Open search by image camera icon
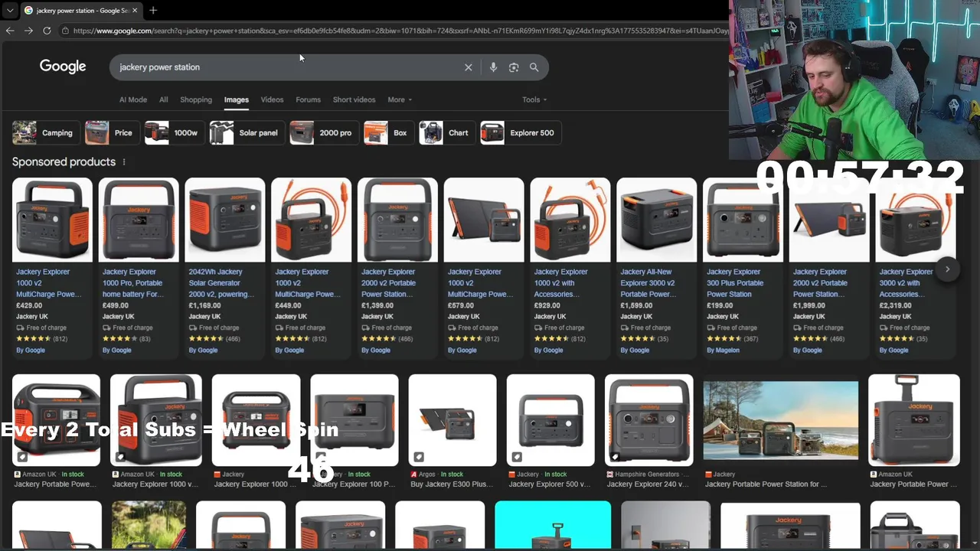The image size is (980, 551). (x=514, y=67)
